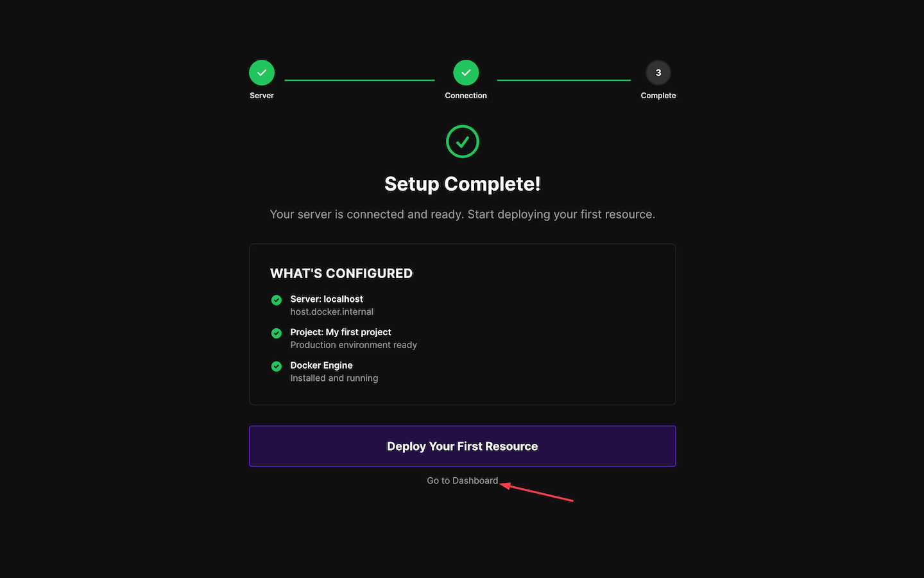Click the check icon beside Project: My first project
Image resolution: width=924 pixels, height=578 pixels.
click(x=277, y=333)
